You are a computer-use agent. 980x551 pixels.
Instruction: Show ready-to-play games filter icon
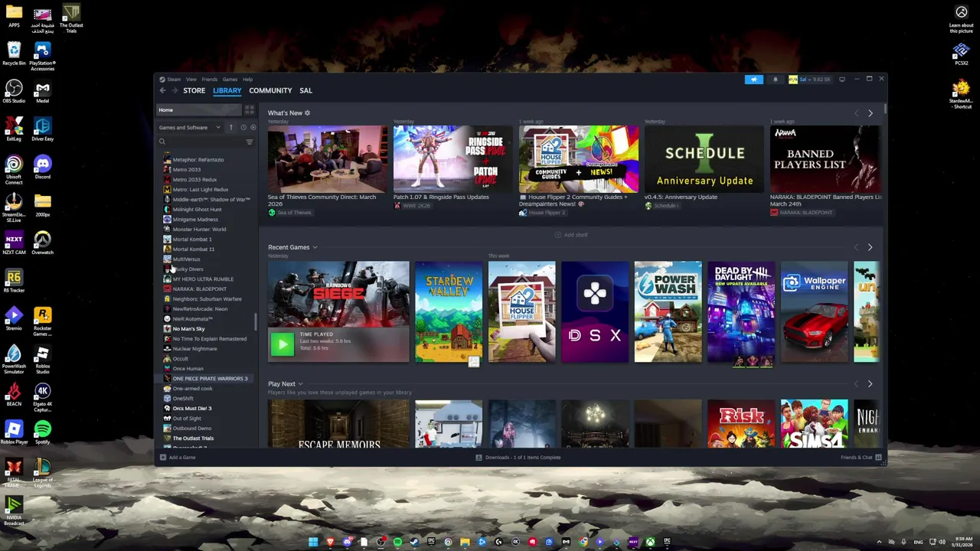click(x=253, y=128)
